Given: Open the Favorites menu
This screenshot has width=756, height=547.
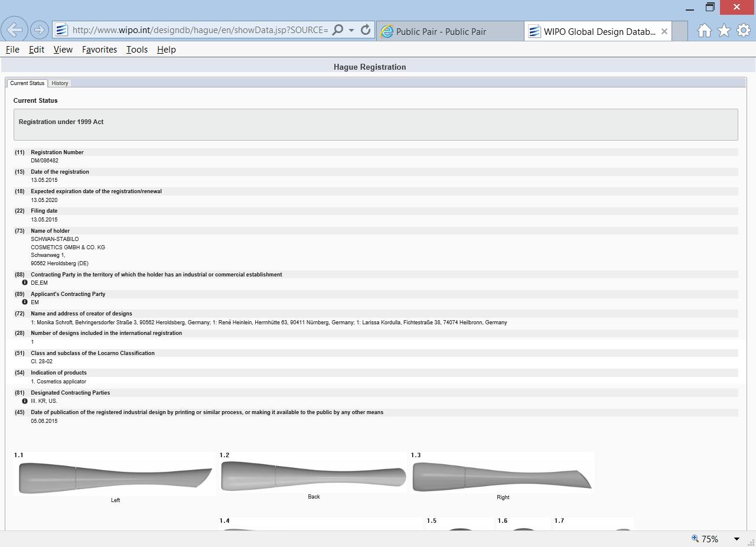Looking at the screenshot, I should (99, 50).
